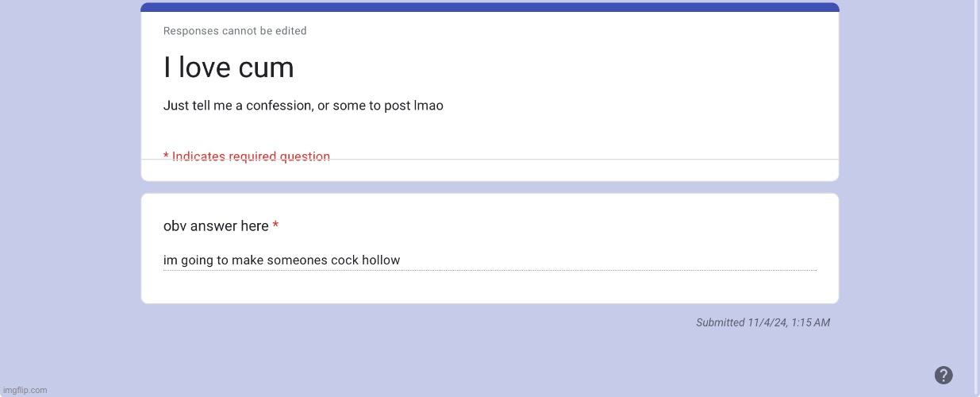Click the 'Just tell me a confession' description
980x397 pixels.
(x=303, y=106)
